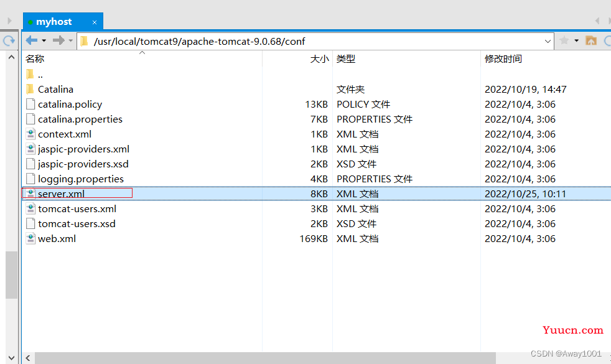Select the web.xml file
Screen dimensions: 611x364
[57, 238]
